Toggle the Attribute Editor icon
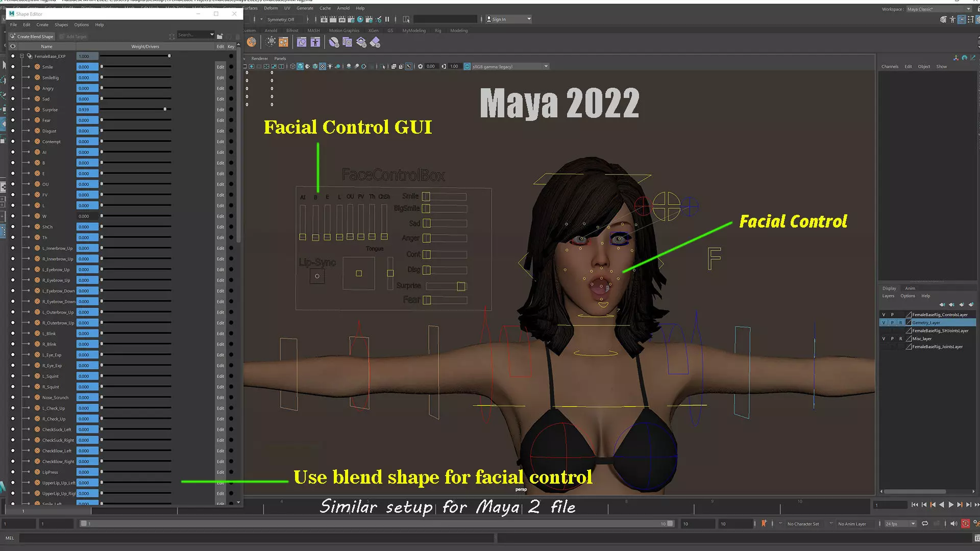 point(962,19)
